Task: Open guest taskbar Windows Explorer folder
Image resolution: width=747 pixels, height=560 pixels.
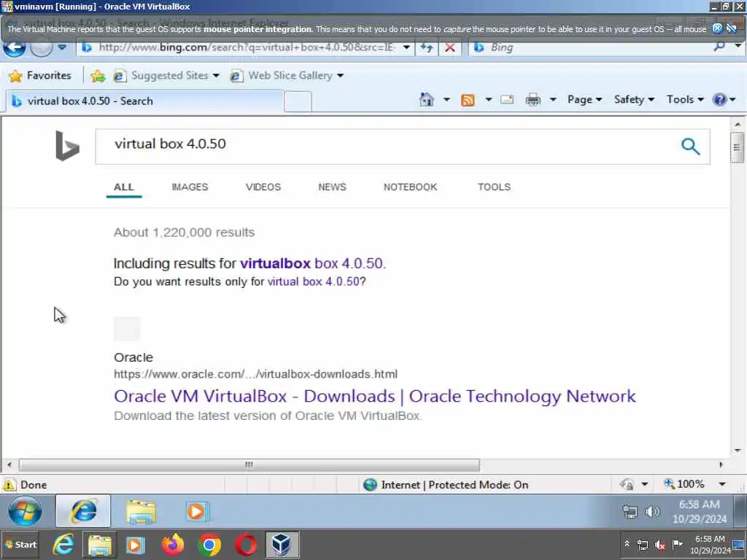Action: coord(141,512)
